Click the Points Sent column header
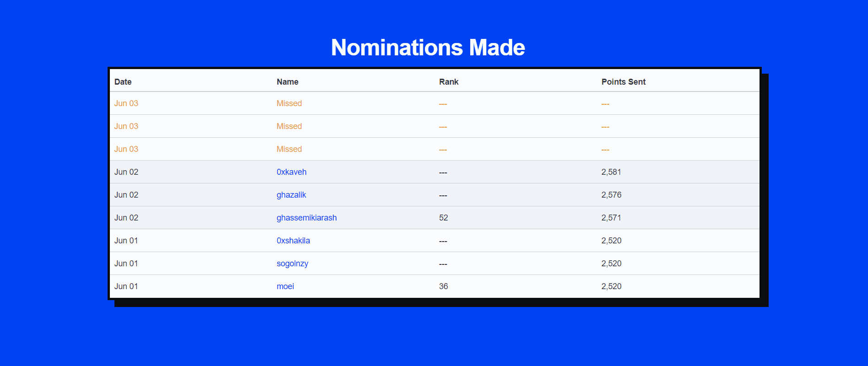Viewport: 868px width, 366px height. [623, 82]
